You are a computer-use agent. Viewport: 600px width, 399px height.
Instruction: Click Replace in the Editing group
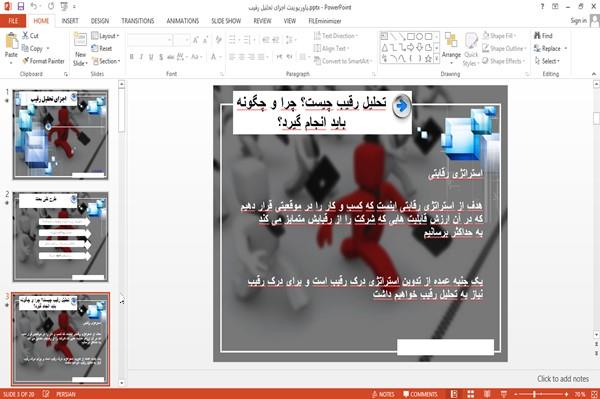tap(550, 48)
